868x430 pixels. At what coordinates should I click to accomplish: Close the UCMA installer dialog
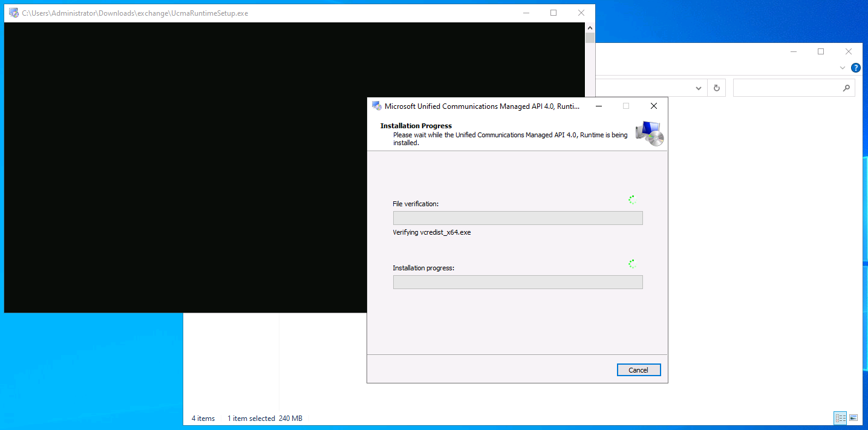(x=653, y=106)
